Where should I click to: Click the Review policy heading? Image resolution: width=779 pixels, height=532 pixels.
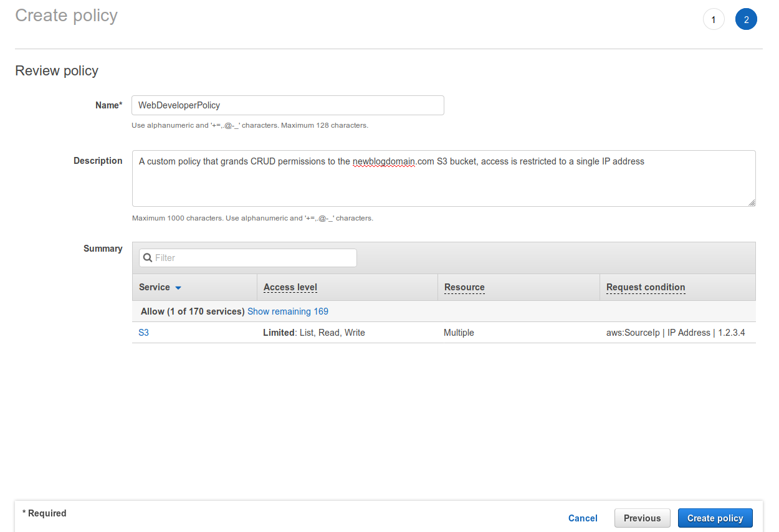tap(57, 71)
